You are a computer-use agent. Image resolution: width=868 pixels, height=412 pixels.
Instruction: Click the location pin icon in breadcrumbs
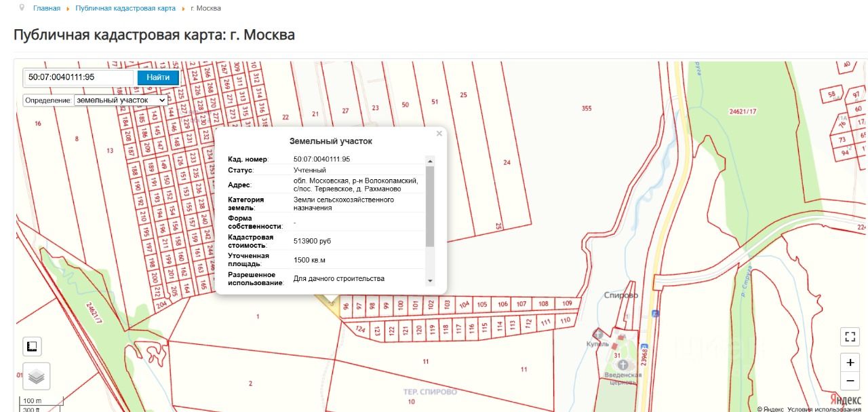point(22,7)
